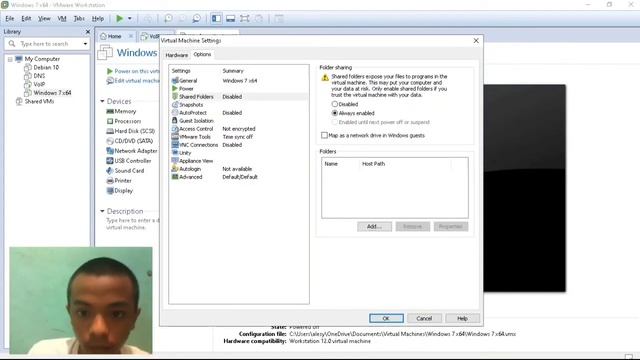Close the Virtual Machine Settings dialog

pyautogui.click(x=476, y=40)
